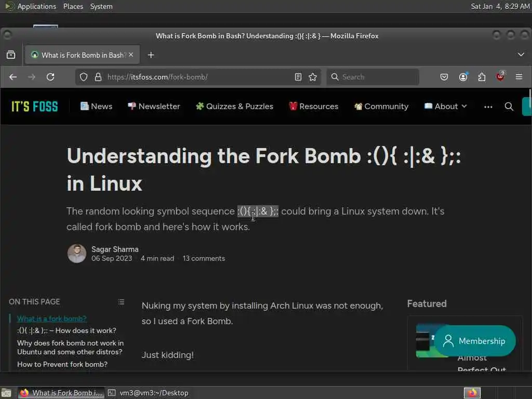Click the URL address bar text
The image size is (532, 399).
tap(157, 77)
